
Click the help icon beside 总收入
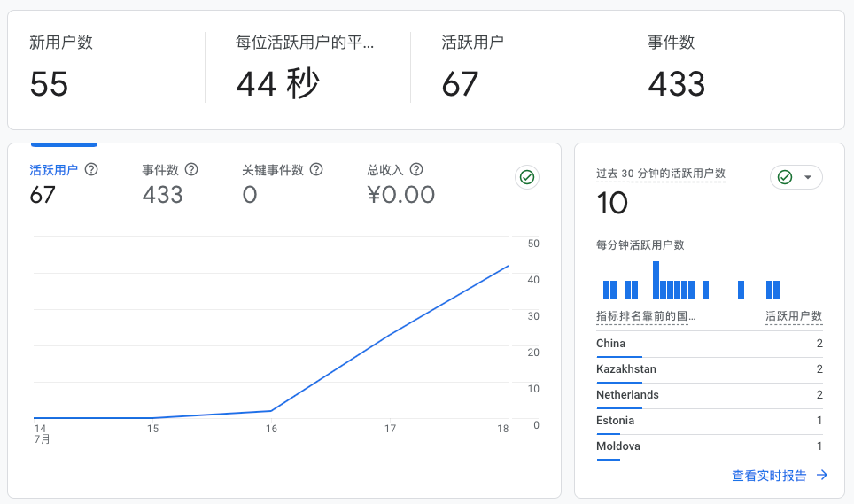click(416, 169)
